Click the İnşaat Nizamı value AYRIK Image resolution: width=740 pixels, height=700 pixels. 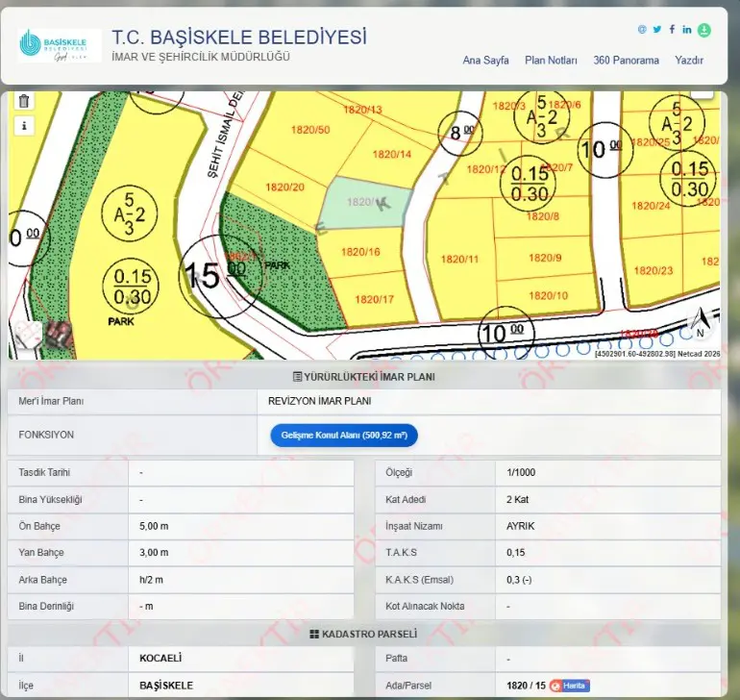click(521, 526)
